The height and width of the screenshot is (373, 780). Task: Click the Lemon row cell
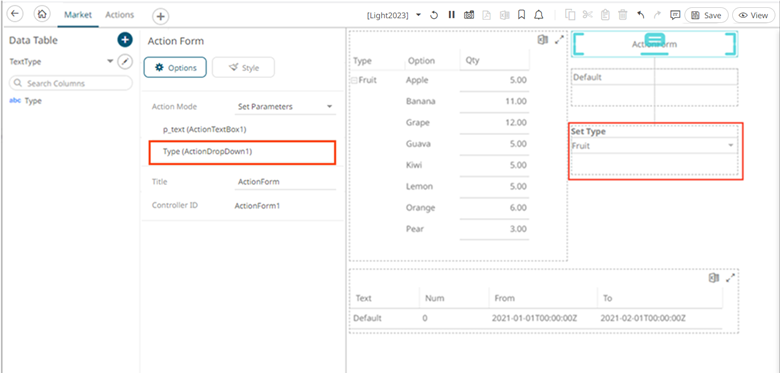[x=419, y=186]
